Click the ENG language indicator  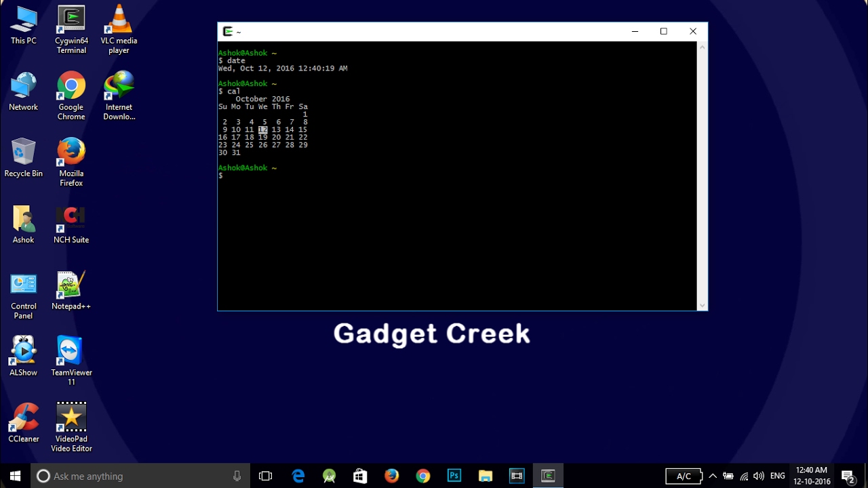(x=778, y=476)
